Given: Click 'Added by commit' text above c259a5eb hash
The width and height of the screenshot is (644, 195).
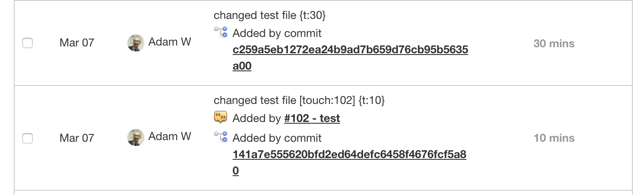Looking at the screenshot, I should [277, 33].
